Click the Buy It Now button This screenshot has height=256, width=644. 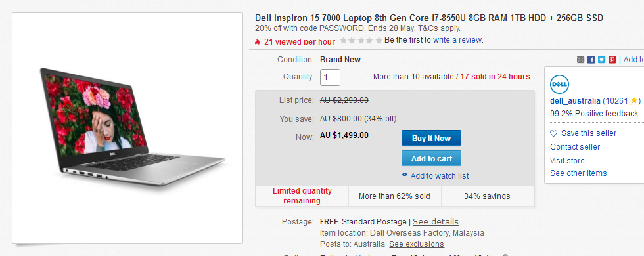(431, 139)
